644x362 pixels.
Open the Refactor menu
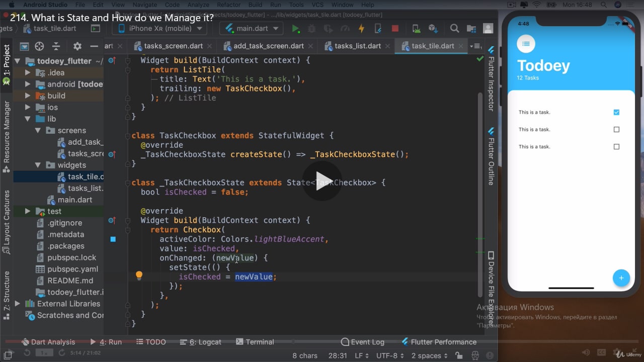228,5
